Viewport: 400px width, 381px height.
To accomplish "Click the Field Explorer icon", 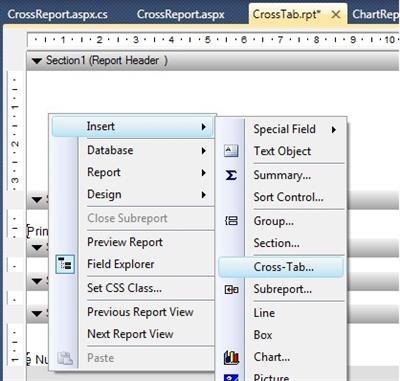I will (x=65, y=264).
